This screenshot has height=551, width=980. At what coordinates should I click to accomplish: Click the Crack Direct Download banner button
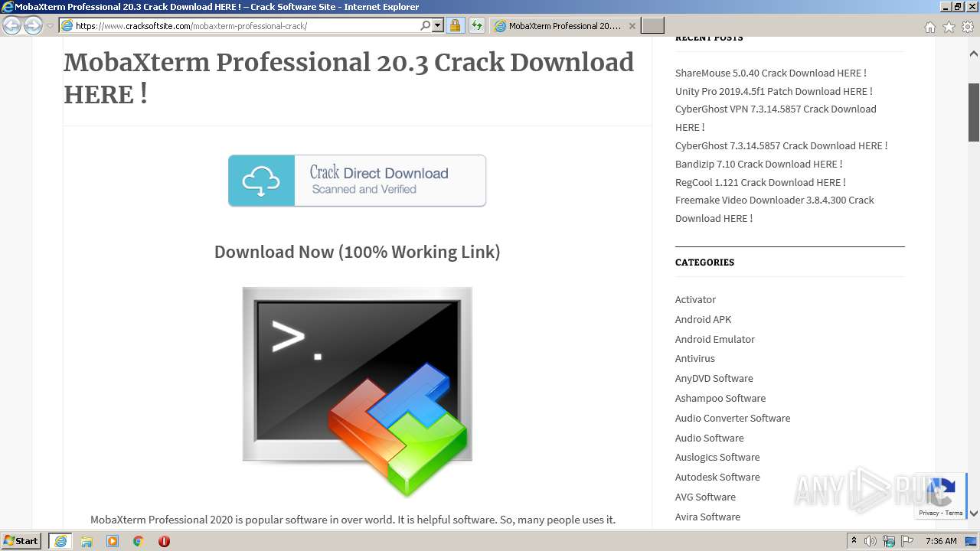(357, 181)
